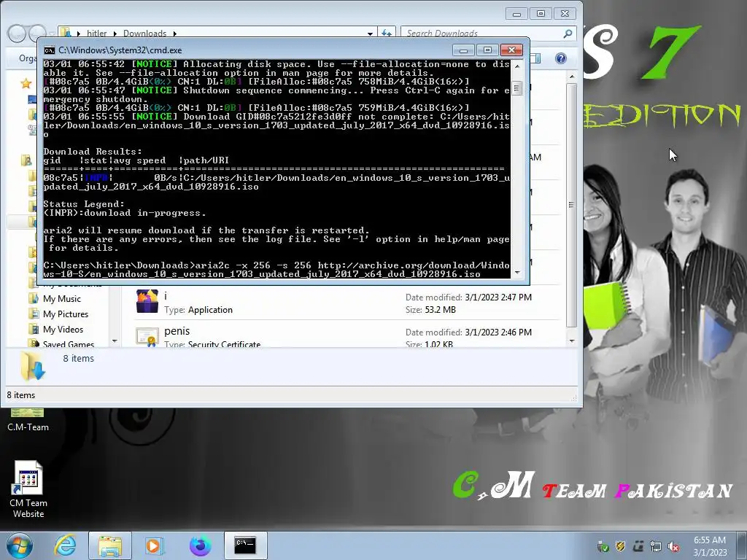This screenshot has height=560, width=747.
Task: Minimize the Downloads Explorer window
Action: [x=516, y=14]
